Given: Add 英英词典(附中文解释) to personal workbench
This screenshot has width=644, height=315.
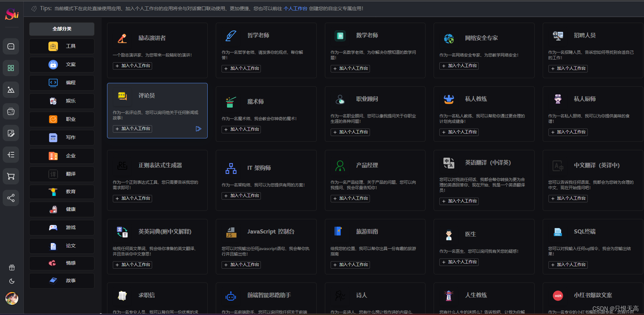Looking at the screenshot, I should (132, 265).
